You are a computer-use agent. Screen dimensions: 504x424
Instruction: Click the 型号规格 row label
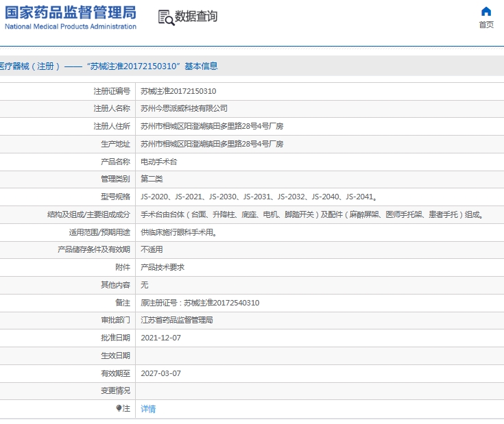pyautogui.click(x=115, y=197)
